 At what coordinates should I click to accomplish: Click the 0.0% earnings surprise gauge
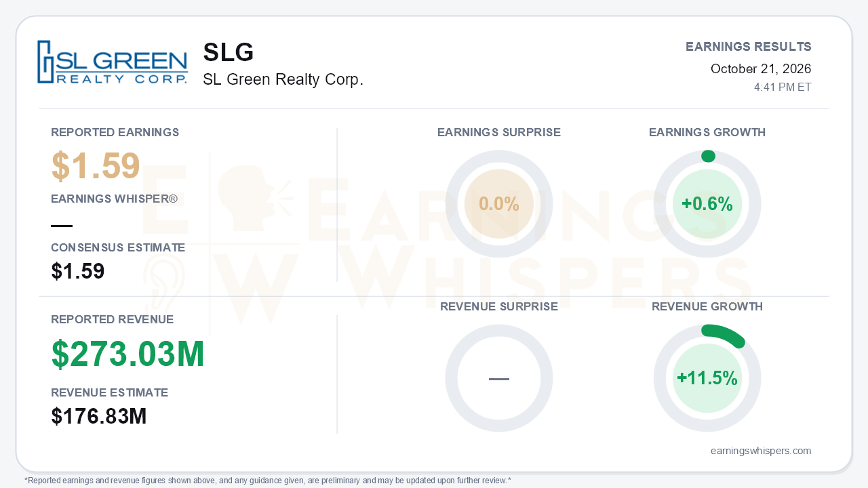tap(499, 204)
